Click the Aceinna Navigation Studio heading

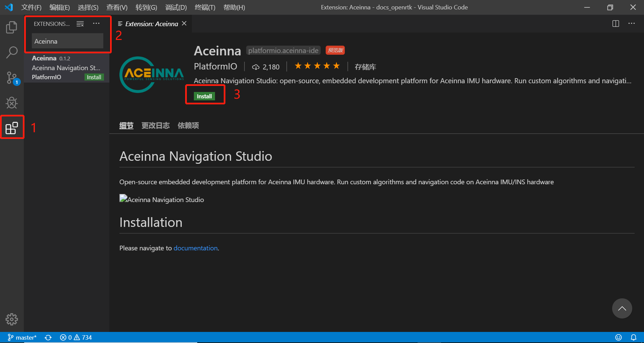196,156
